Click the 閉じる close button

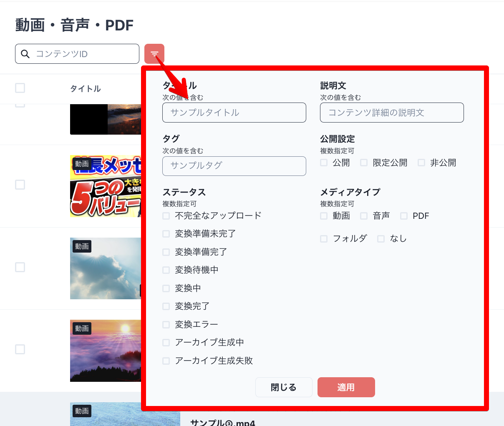pyautogui.click(x=284, y=387)
